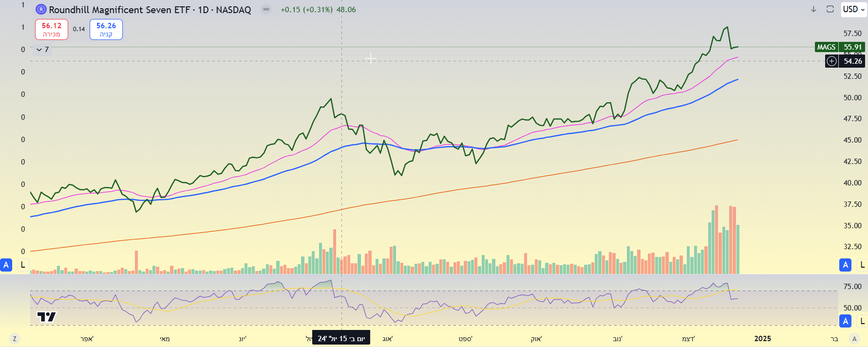Click the green MAGS 55.91 price label
The image size is (868, 347).
(x=840, y=47)
